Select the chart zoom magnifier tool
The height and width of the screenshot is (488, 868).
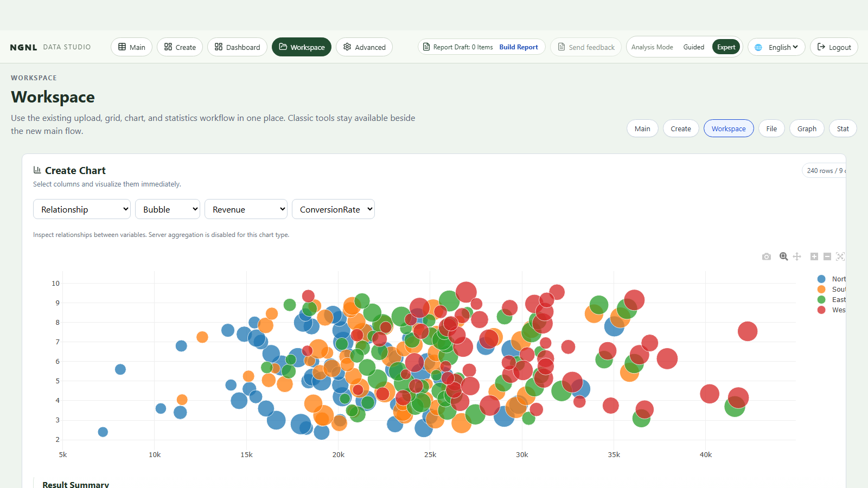(783, 256)
